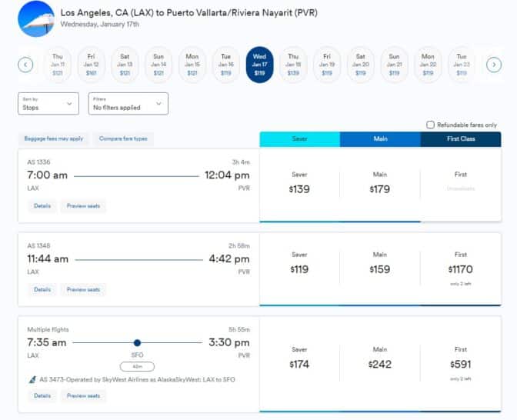
Task: Pick Thu Jan 18 date
Action: point(293,65)
